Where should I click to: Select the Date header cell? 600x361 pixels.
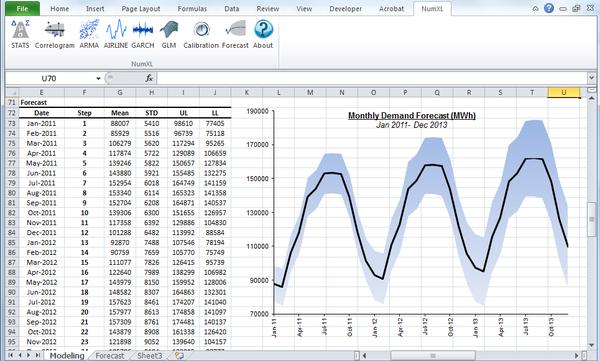pos(41,113)
